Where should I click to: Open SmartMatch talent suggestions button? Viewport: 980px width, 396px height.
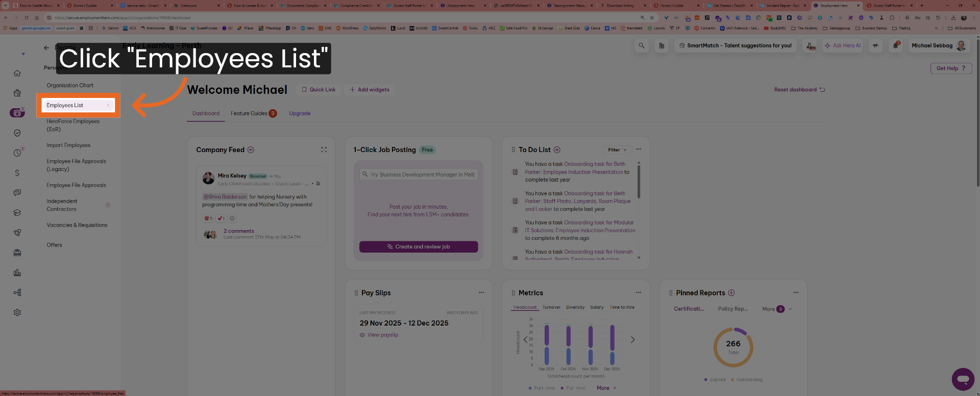click(x=735, y=45)
